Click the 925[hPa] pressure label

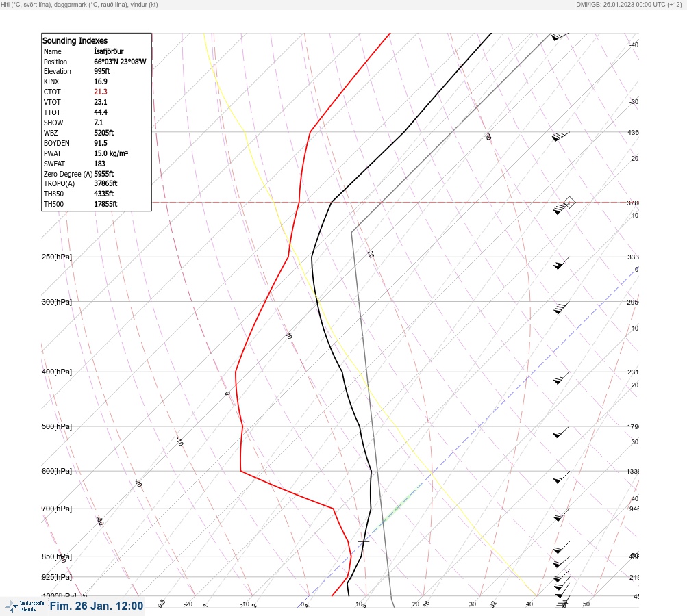pyautogui.click(x=57, y=577)
